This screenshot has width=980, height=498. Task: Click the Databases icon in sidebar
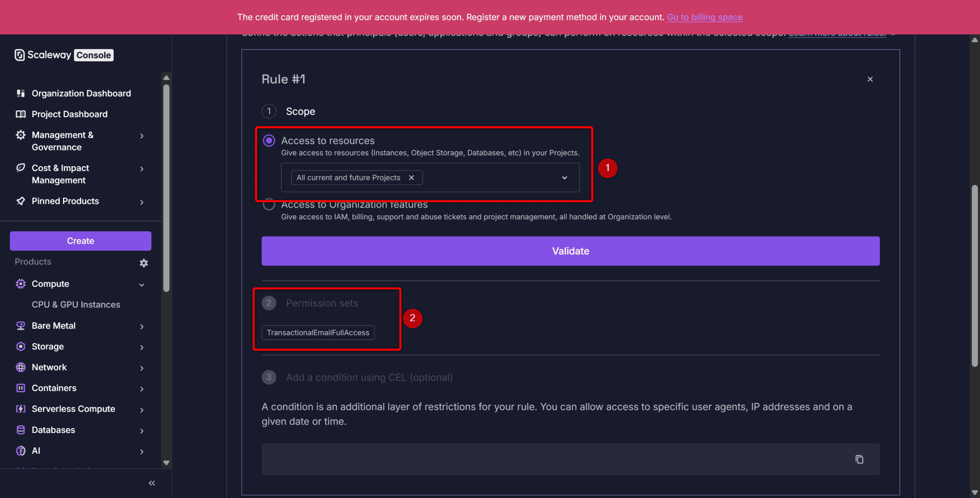coord(21,430)
